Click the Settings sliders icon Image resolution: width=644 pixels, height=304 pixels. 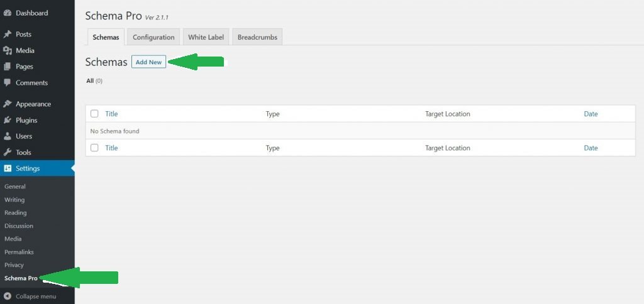pyautogui.click(x=7, y=168)
